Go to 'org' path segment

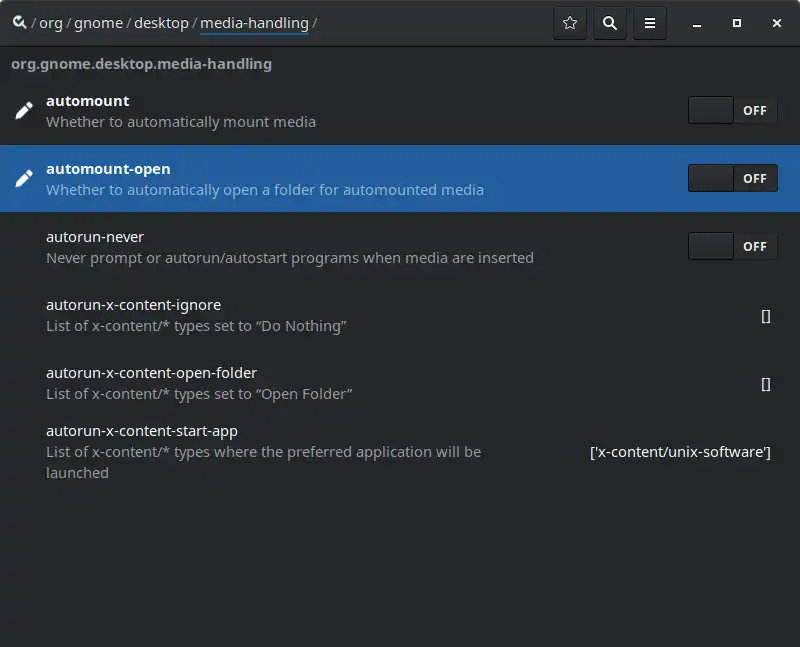[x=51, y=23]
